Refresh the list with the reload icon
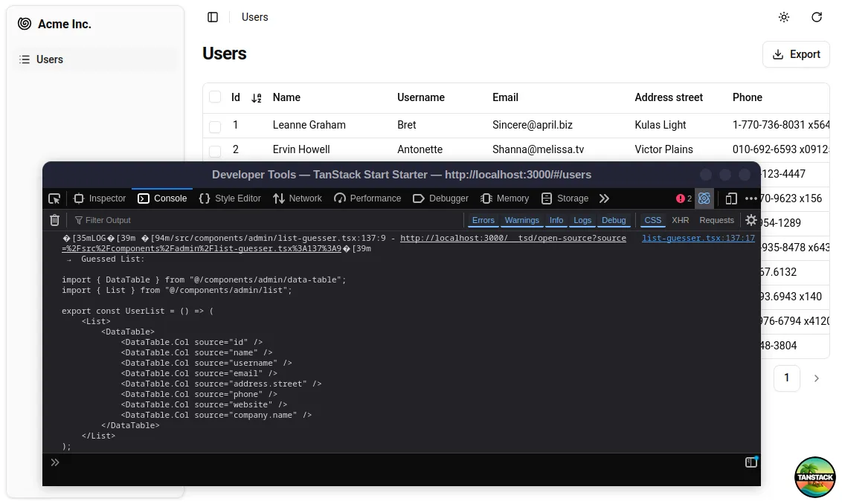Viewport: 842px width, 504px height. [817, 17]
